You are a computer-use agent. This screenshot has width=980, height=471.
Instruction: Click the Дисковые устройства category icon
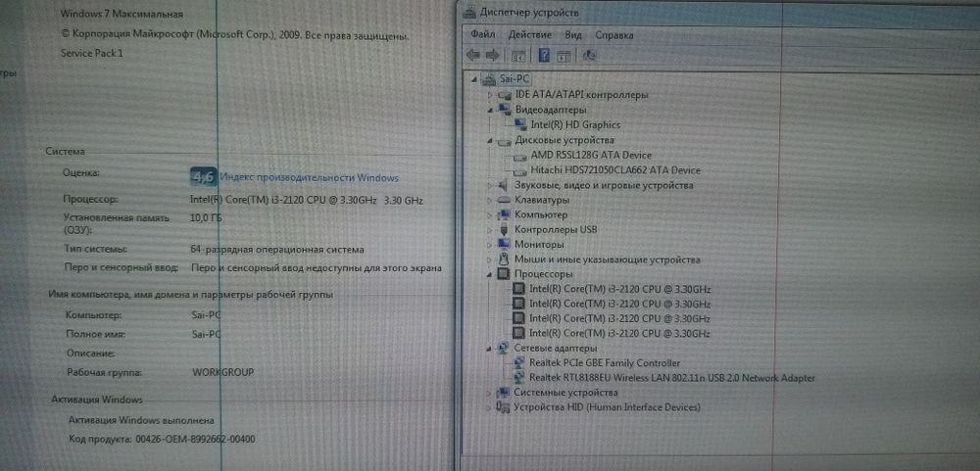pyautogui.click(x=505, y=141)
